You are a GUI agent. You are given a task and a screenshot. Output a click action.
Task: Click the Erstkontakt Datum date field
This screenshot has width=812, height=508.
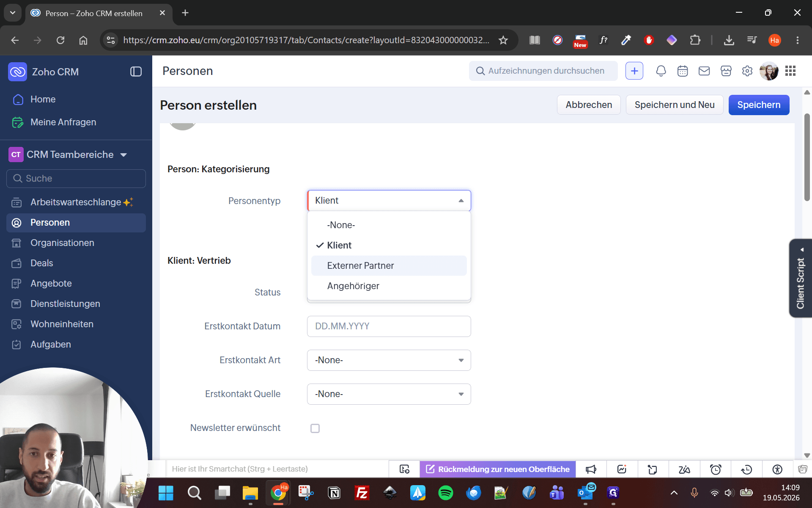tap(389, 326)
